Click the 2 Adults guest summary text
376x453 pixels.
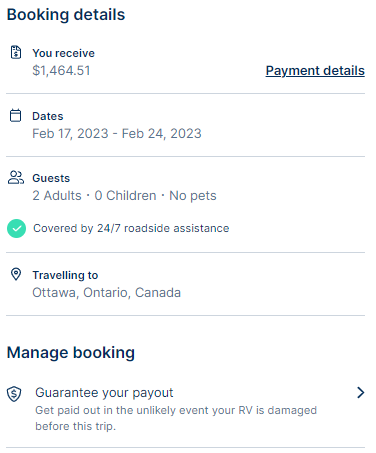[x=124, y=195]
